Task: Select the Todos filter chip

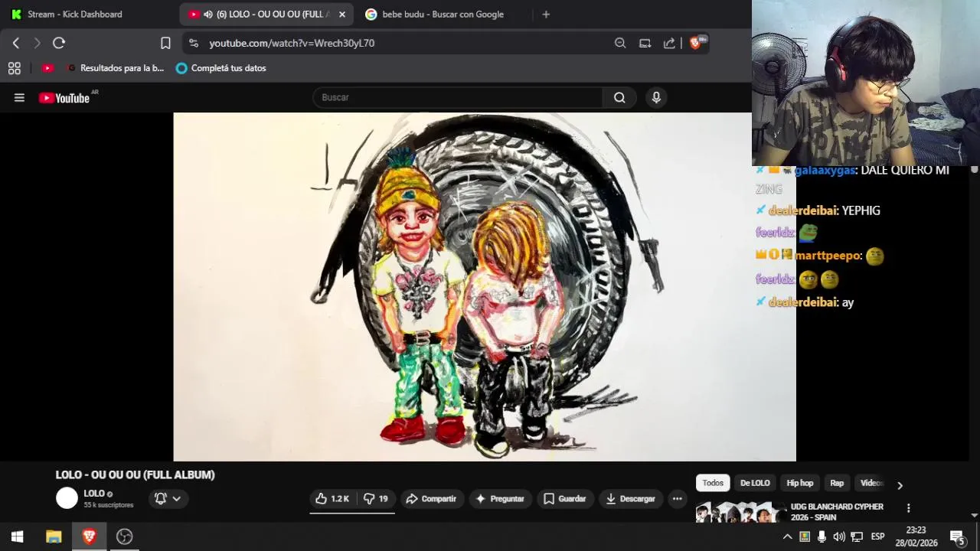Action: (713, 483)
